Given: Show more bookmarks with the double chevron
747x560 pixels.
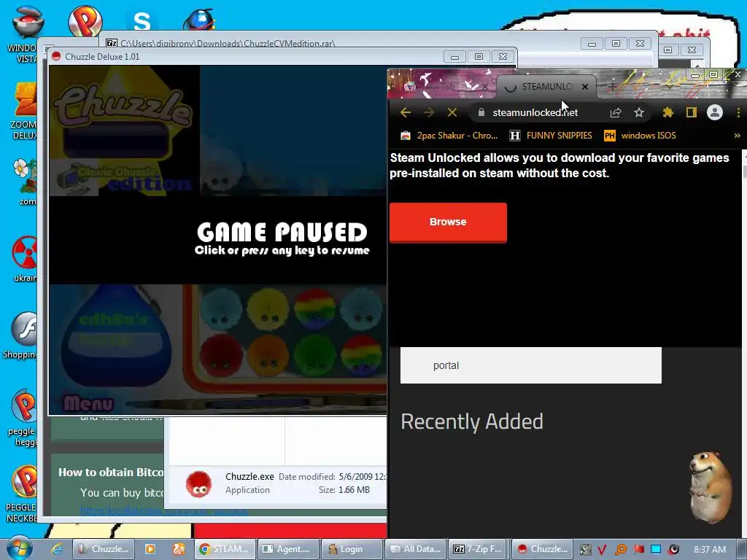Looking at the screenshot, I should [x=738, y=136].
